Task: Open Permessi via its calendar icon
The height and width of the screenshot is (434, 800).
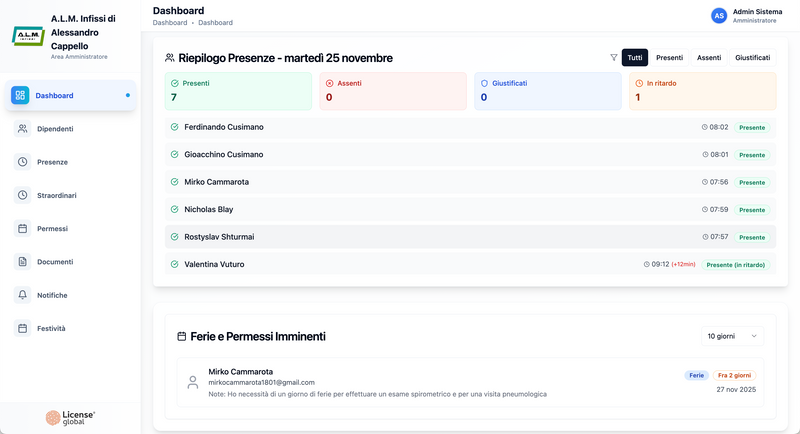Action: (22, 229)
